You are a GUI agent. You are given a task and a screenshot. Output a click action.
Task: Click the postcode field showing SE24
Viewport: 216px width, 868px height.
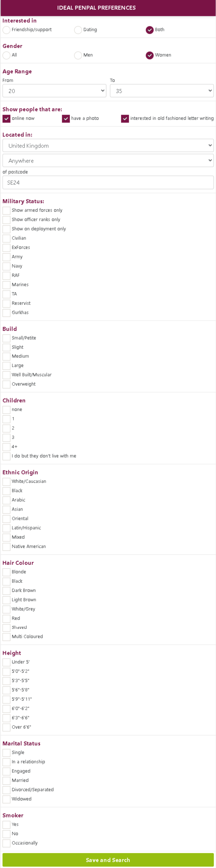coord(108,183)
